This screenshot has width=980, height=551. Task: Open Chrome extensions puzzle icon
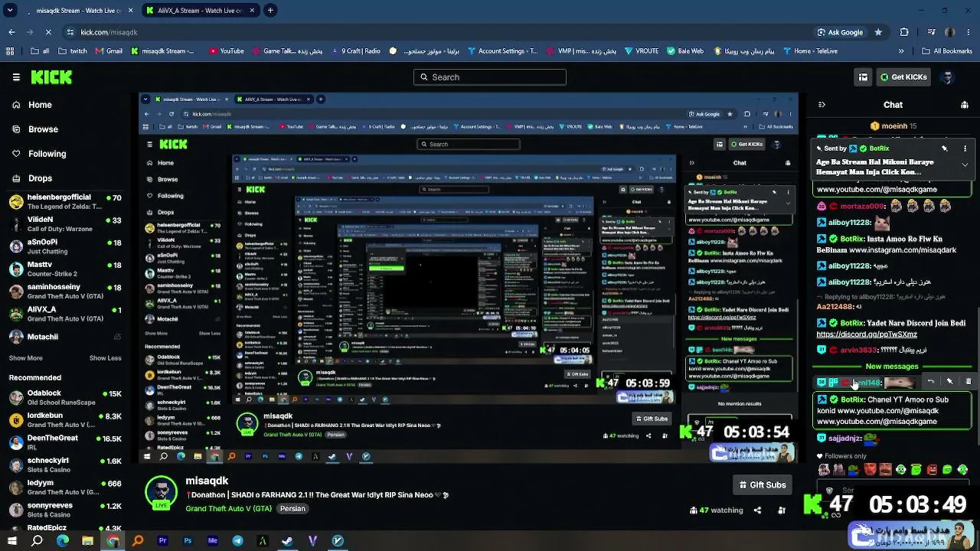point(904,32)
